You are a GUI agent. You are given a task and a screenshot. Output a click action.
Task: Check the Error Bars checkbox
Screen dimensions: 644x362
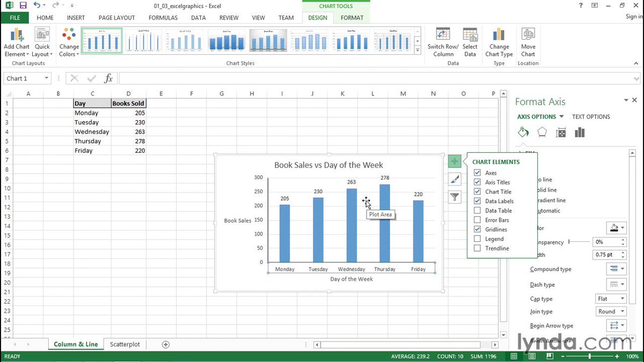(477, 220)
